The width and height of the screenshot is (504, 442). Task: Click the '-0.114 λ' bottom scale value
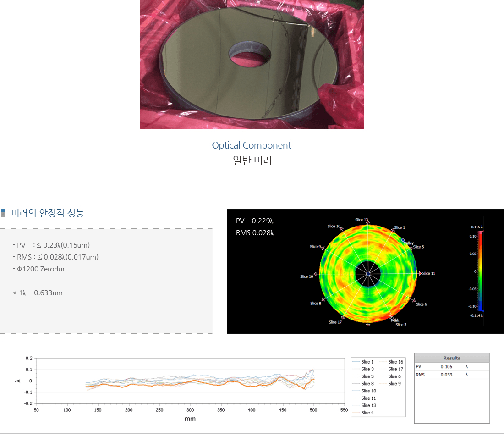(x=477, y=315)
